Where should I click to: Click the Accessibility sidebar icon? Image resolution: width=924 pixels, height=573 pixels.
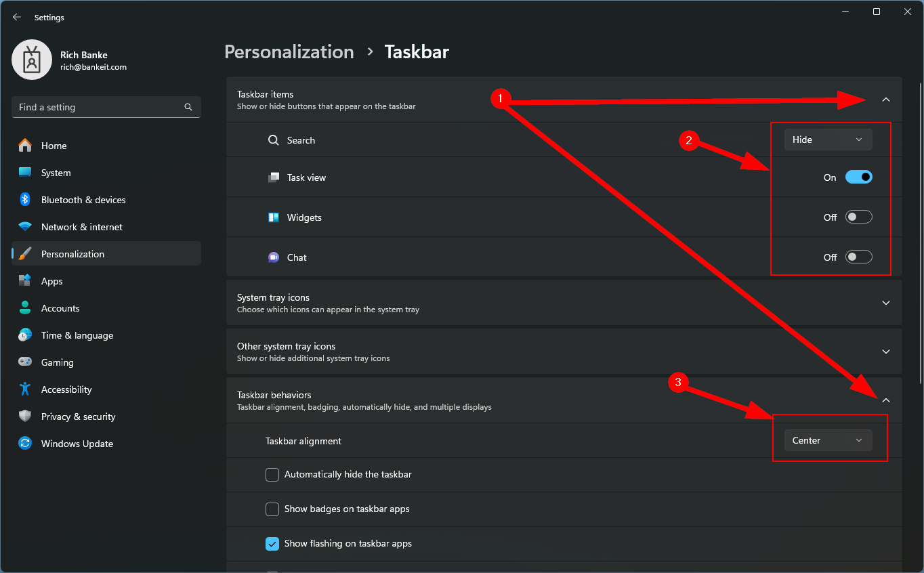pos(25,389)
